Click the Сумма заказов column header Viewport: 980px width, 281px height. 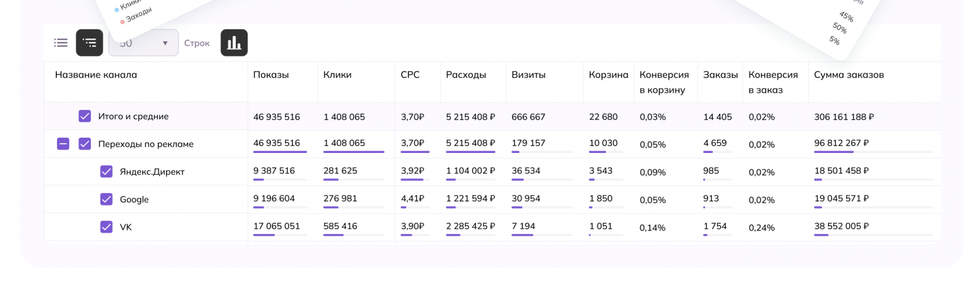coord(849,75)
